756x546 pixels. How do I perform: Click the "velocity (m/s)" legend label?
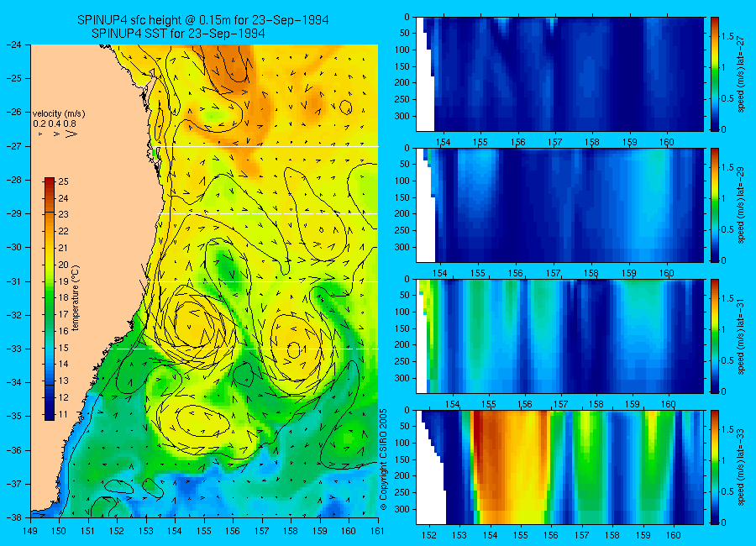tap(59, 114)
